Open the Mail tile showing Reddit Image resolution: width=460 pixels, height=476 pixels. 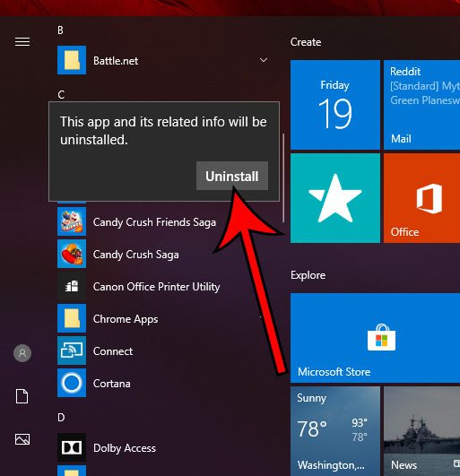coord(421,105)
